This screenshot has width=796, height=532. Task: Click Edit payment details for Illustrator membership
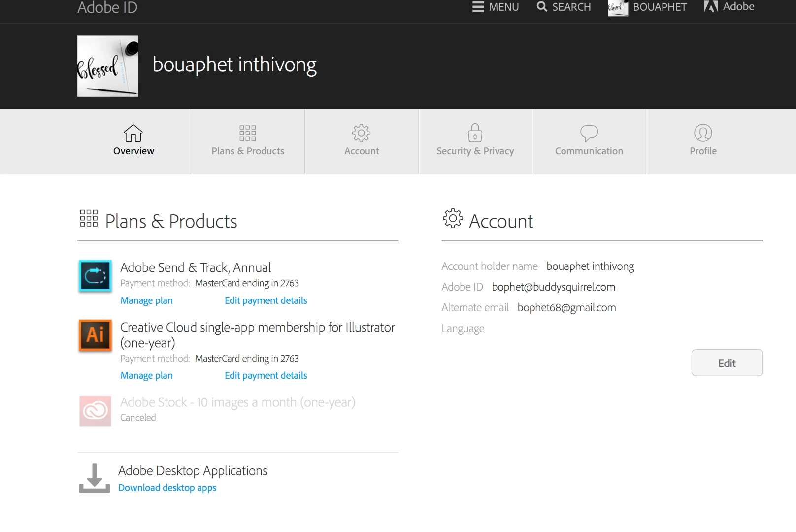[266, 375]
